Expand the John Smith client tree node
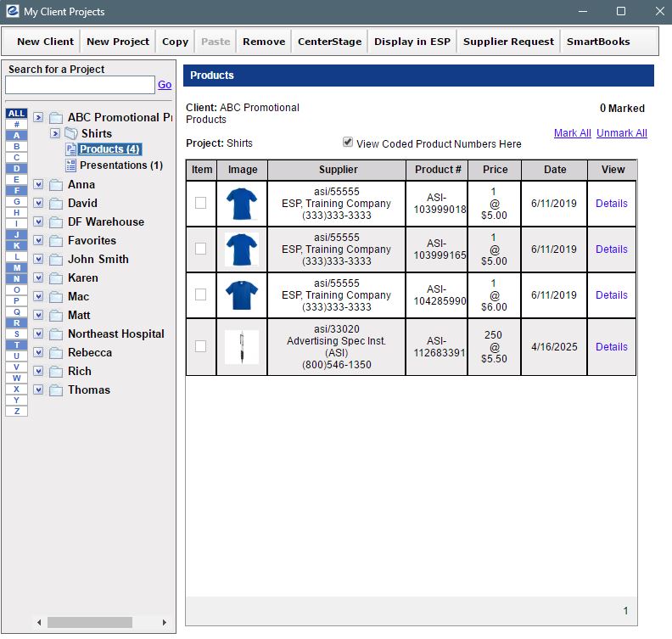Image resolution: width=672 pixels, height=639 pixels. (38, 260)
